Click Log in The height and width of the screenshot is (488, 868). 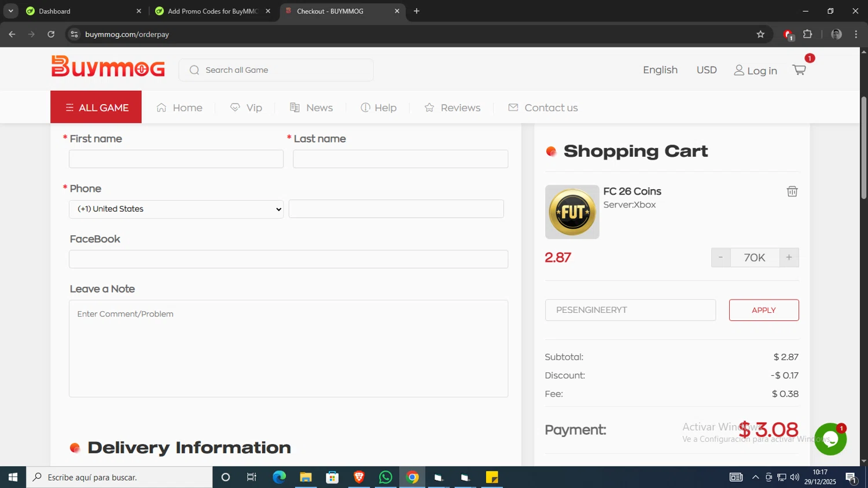(755, 71)
